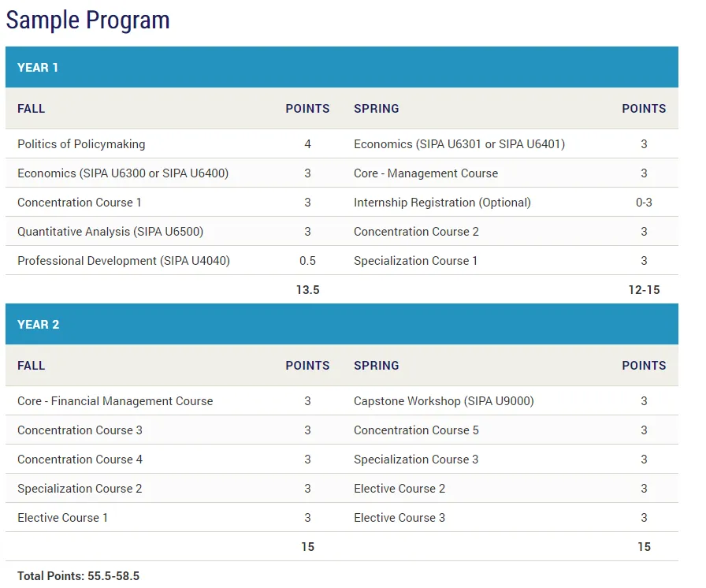
Task: Select Concentration Course 4
Action: 80,460
